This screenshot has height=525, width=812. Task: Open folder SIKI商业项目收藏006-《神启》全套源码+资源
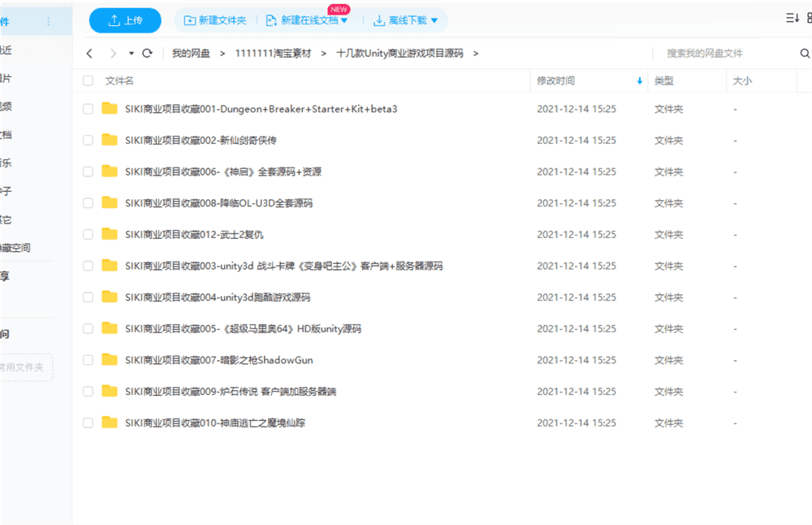[223, 171]
